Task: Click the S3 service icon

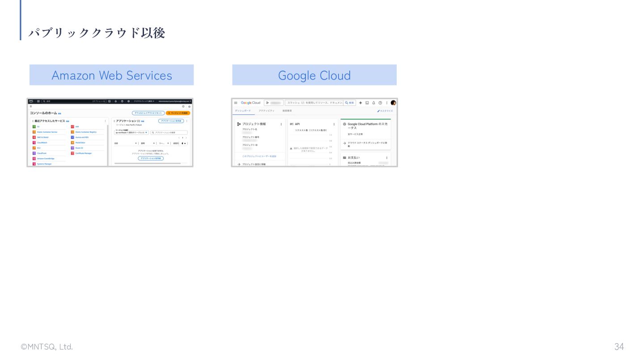Action: pyautogui.click(x=34, y=126)
